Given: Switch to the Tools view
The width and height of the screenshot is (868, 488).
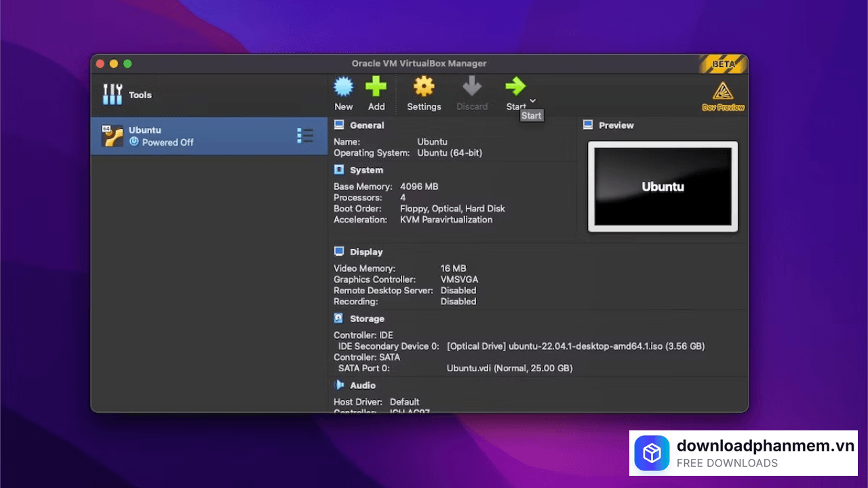Looking at the screenshot, I should point(140,95).
